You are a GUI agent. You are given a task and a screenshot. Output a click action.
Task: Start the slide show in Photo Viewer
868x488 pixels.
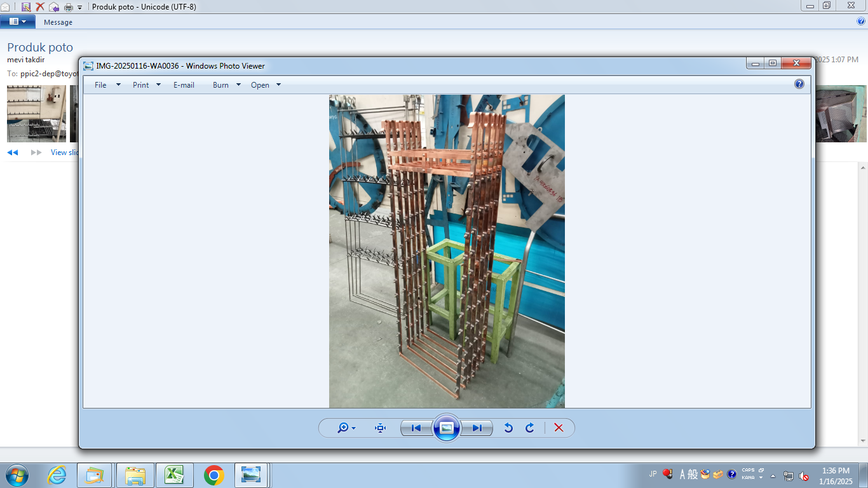coord(446,428)
